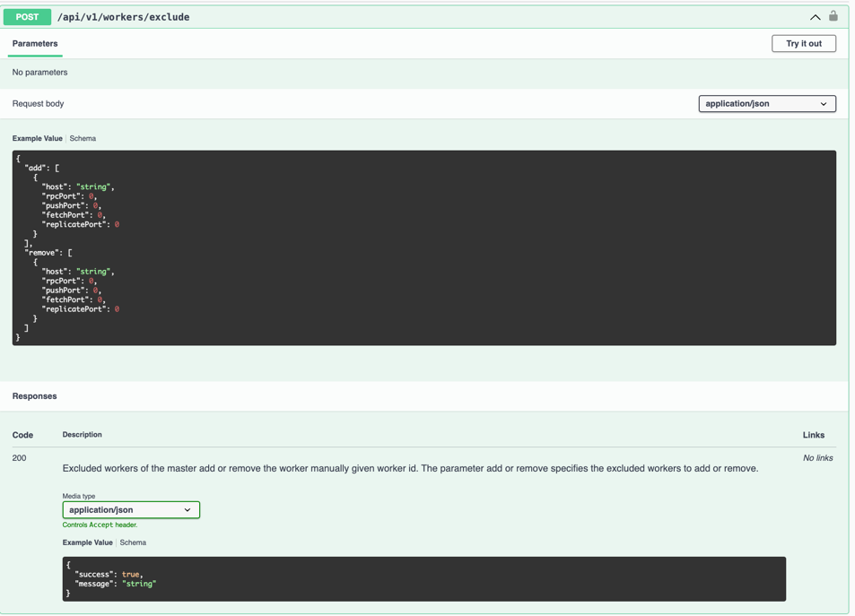The image size is (855, 616).
Task: Click the Responses section header
Action: click(35, 396)
